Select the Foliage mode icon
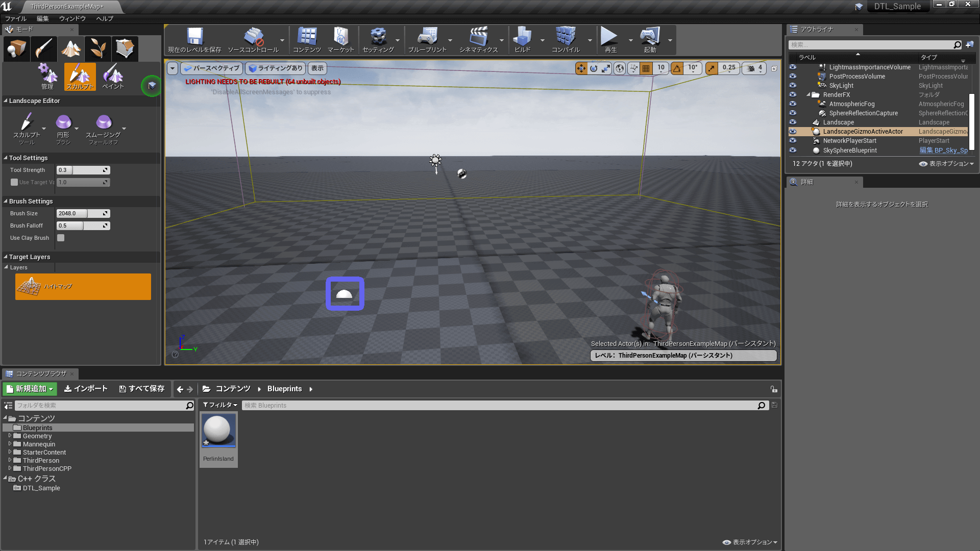Image resolution: width=980 pixels, height=551 pixels. [97, 49]
